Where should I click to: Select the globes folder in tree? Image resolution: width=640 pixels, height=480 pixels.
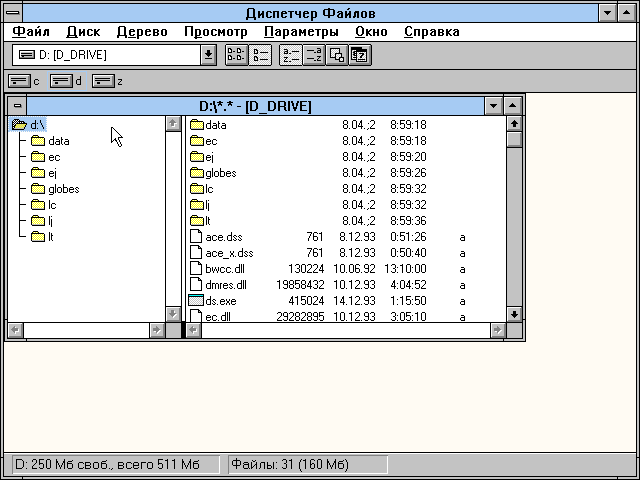62,189
